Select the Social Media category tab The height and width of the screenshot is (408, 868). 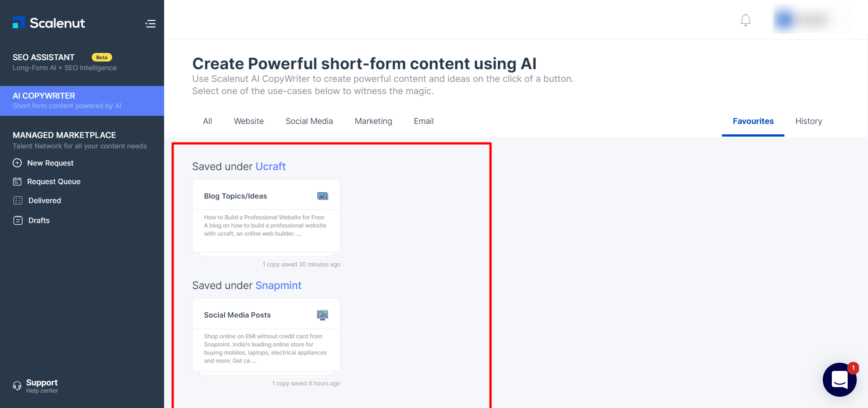(x=309, y=121)
